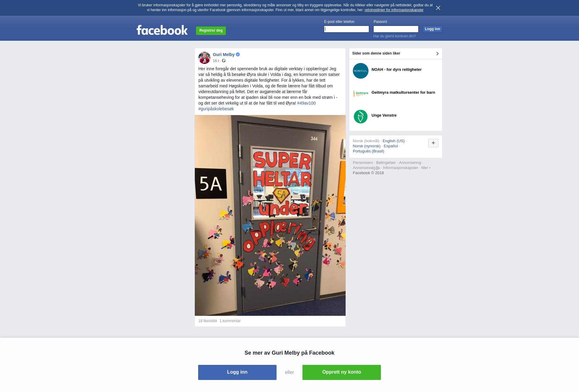
Task: Open the Unge Venstre page logo
Action: click(361, 117)
